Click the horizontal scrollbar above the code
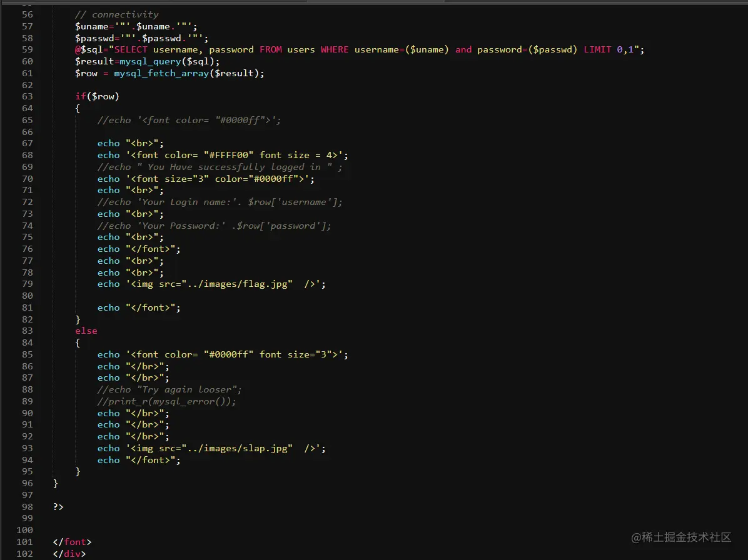Screen dimensions: 748x560 [x=376, y=1]
